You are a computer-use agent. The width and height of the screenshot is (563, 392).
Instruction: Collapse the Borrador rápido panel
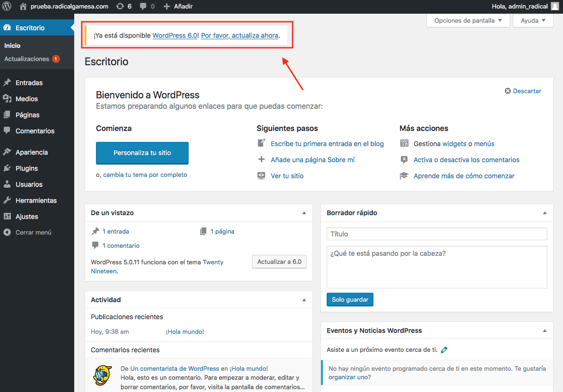545,213
